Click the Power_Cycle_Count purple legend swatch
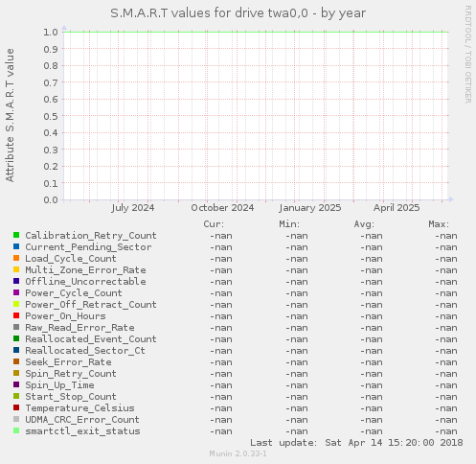Image resolution: width=476 pixels, height=464 pixels. coord(16,292)
